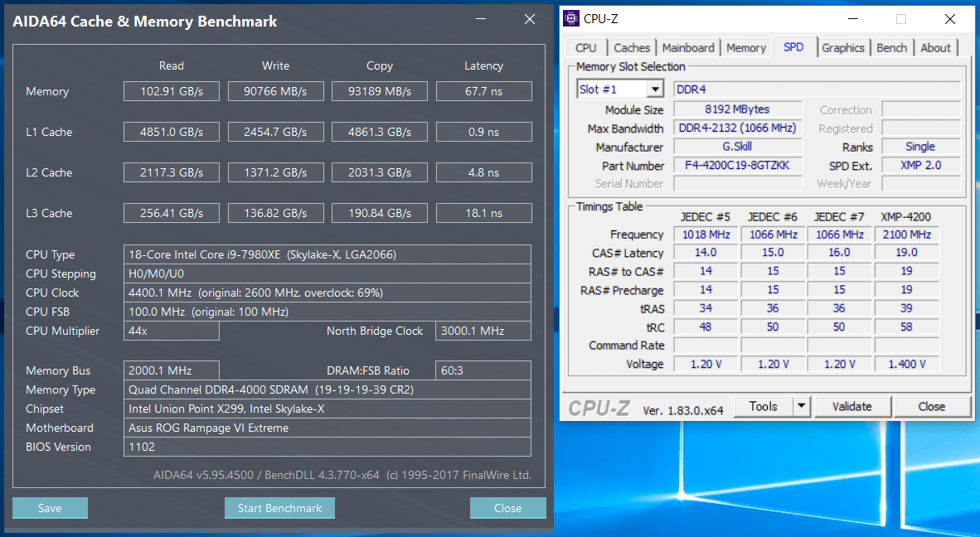This screenshot has width=980, height=537.
Task: Click the CPU Clock field 4400.1 MHz
Action: (327, 293)
